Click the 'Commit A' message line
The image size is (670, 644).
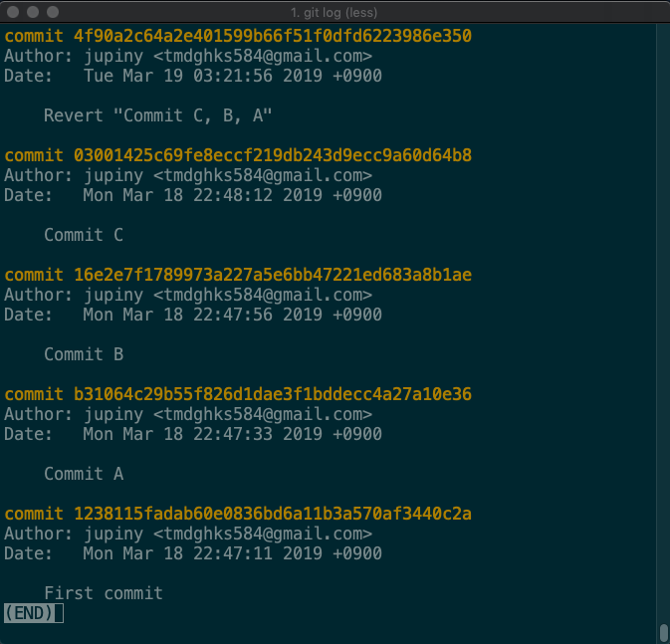point(84,474)
